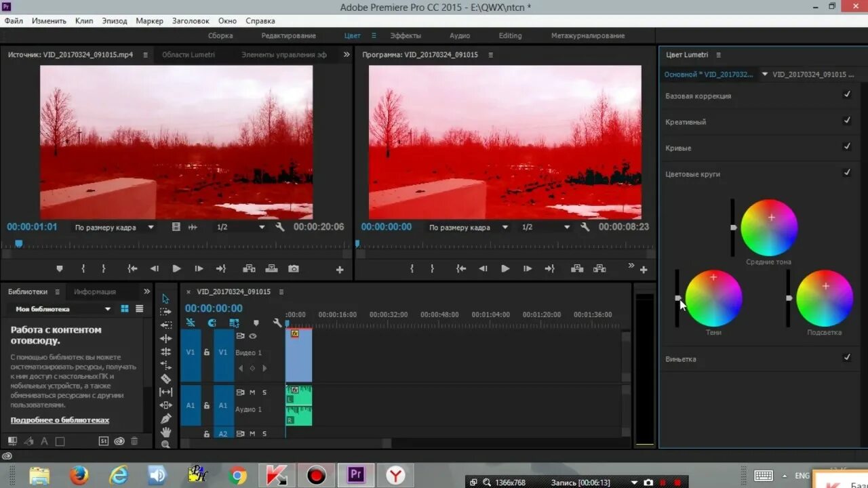Open Program zoom dropdown По размеру кадра
This screenshot has width=868, height=488.
coord(468,228)
